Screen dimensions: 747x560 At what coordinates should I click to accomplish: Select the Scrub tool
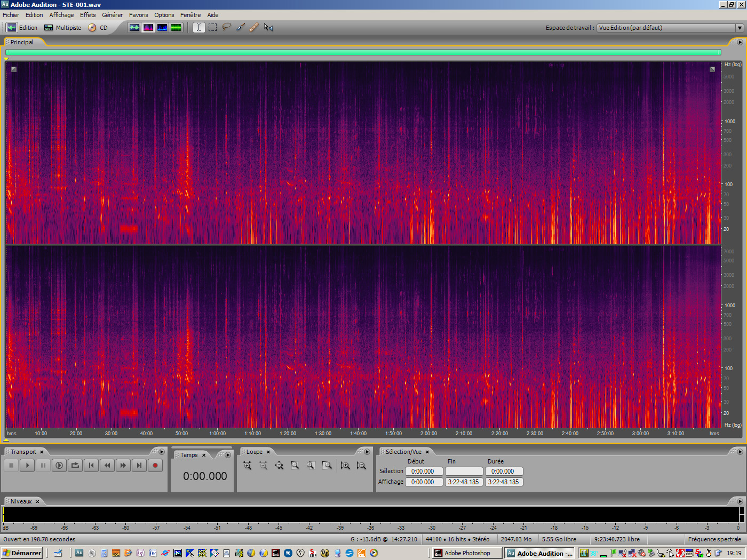[x=268, y=27]
